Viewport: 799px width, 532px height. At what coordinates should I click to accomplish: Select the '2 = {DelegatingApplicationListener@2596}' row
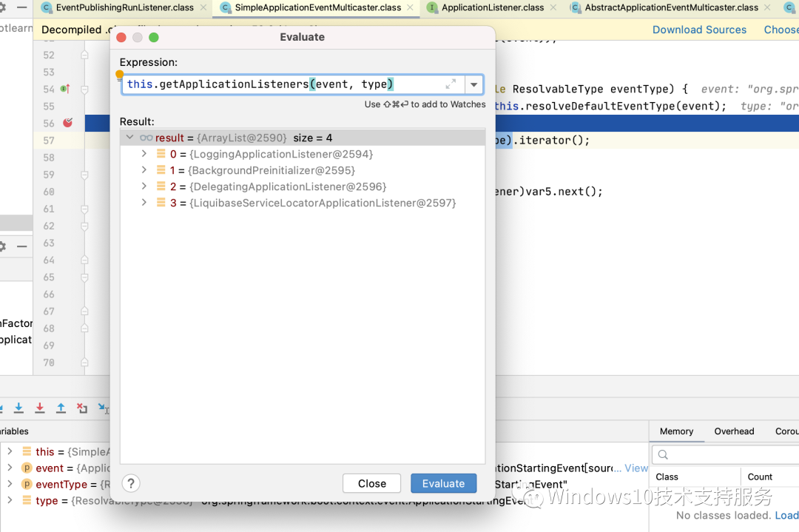[x=302, y=186]
